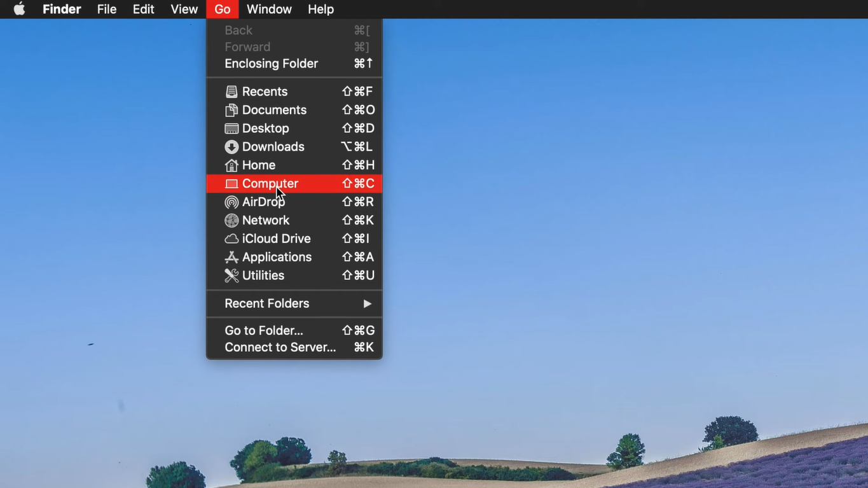Click the Network globe icon
This screenshot has width=868, height=488.
(x=231, y=220)
